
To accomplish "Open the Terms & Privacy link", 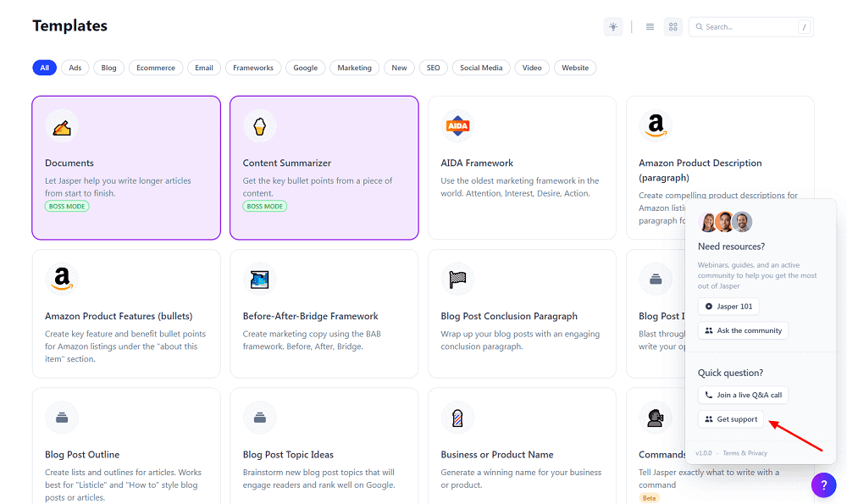I will coord(745,453).
